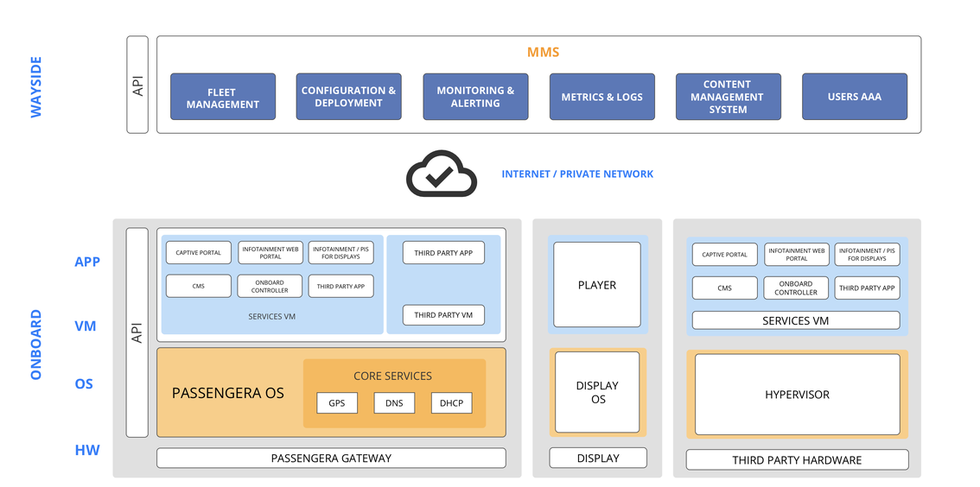Open the Metrics & Logs block

[x=602, y=97]
